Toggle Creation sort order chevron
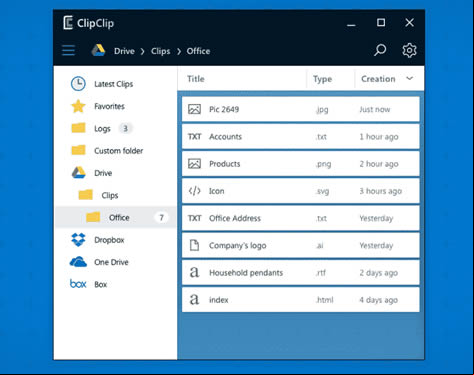The image size is (474, 375). [410, 78]
